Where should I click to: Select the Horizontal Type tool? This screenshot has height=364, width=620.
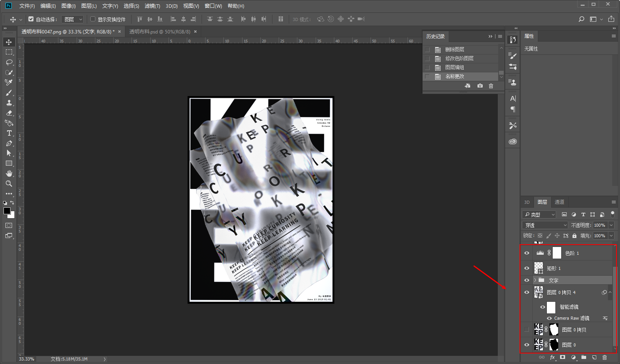pyautogui.click(x=9, y=133)
